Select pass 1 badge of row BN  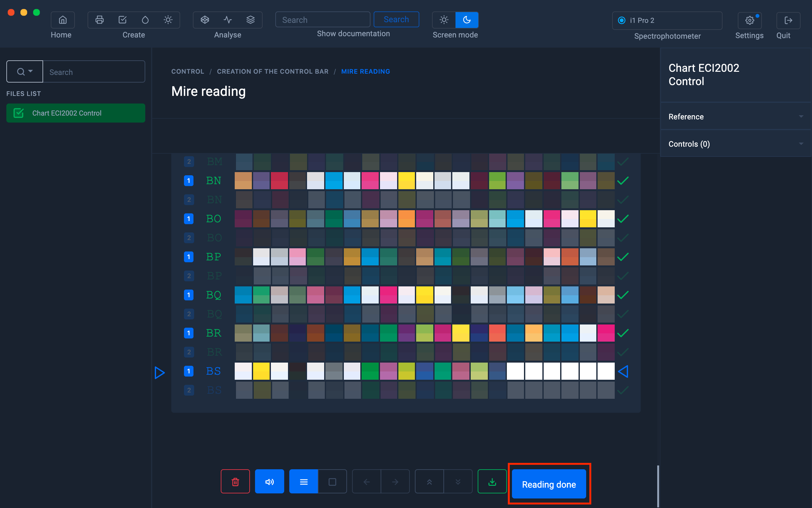tap(189, 181)
